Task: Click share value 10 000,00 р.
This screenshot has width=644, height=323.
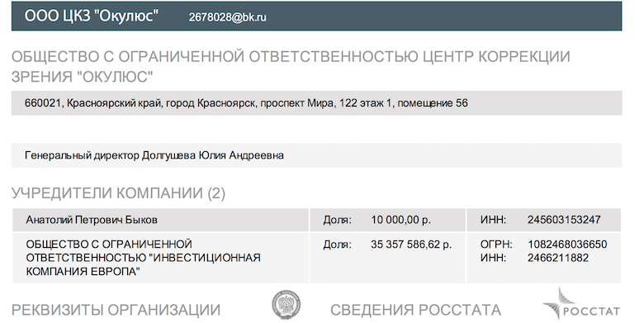Action: point(401,220)
